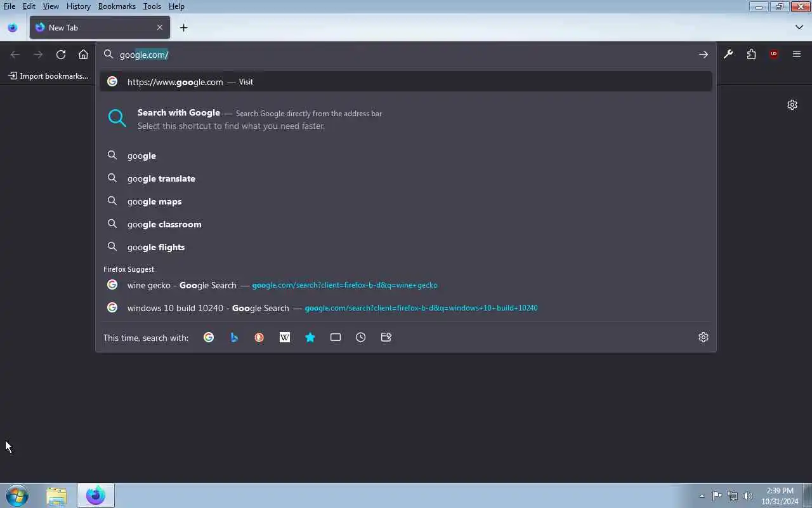Screen dimensions: 812x508
Task: Open the developer tools wrench icon
Action: click(x=728, y=55)
